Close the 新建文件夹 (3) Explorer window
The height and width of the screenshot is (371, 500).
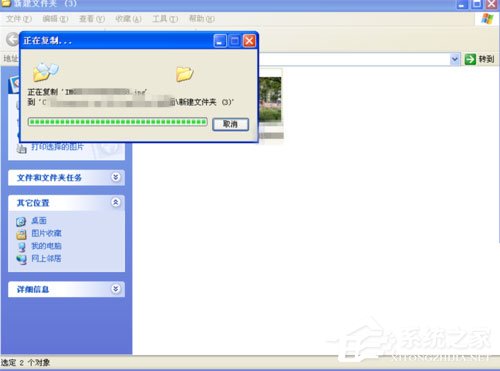pyautogui.click(x=492, y=4)
